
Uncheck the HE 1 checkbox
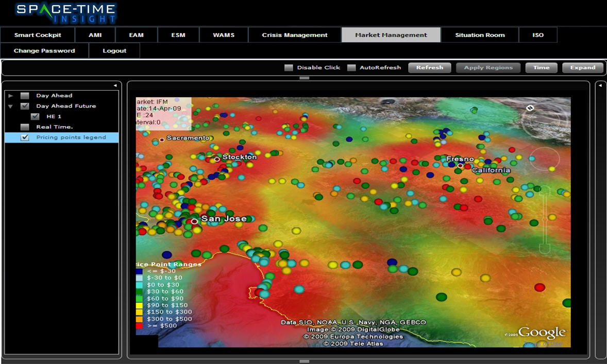click(x=35, y=116)
